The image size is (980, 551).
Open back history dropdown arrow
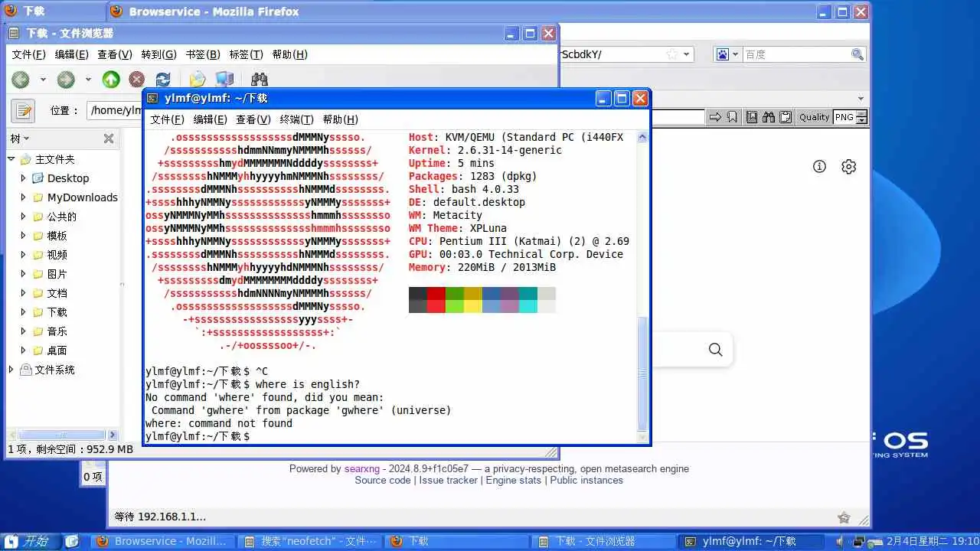[43, 80]
